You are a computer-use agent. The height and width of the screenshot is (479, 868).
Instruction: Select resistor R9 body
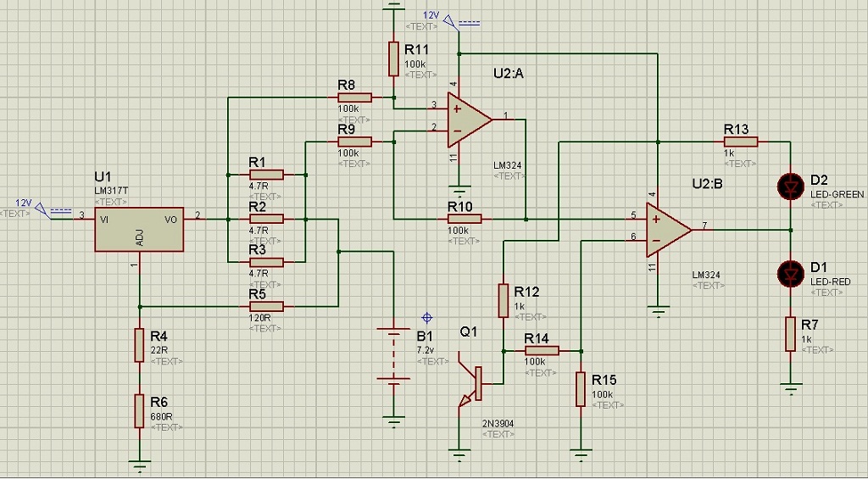[354, 142]
